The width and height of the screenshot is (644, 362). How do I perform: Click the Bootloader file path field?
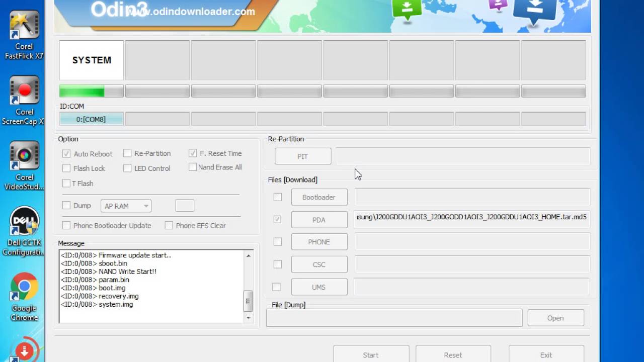click(472, 197)
